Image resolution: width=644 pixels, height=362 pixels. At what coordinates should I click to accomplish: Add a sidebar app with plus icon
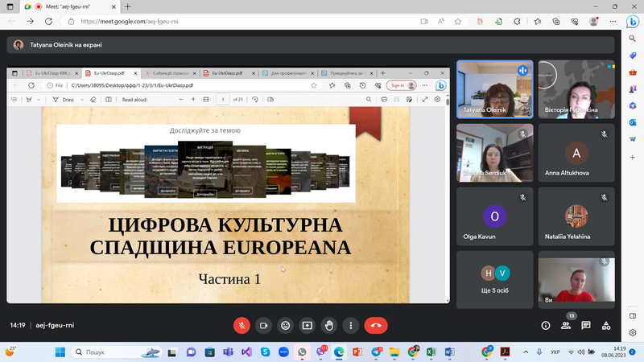633,157
